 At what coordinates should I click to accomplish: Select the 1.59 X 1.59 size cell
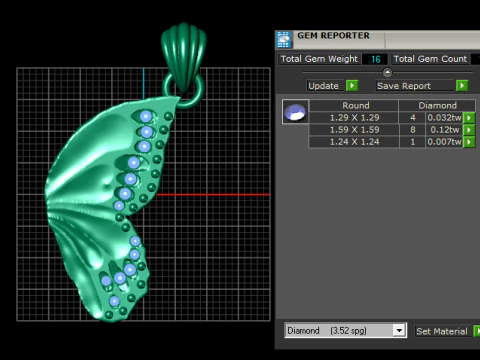click(x=354, y=130)
